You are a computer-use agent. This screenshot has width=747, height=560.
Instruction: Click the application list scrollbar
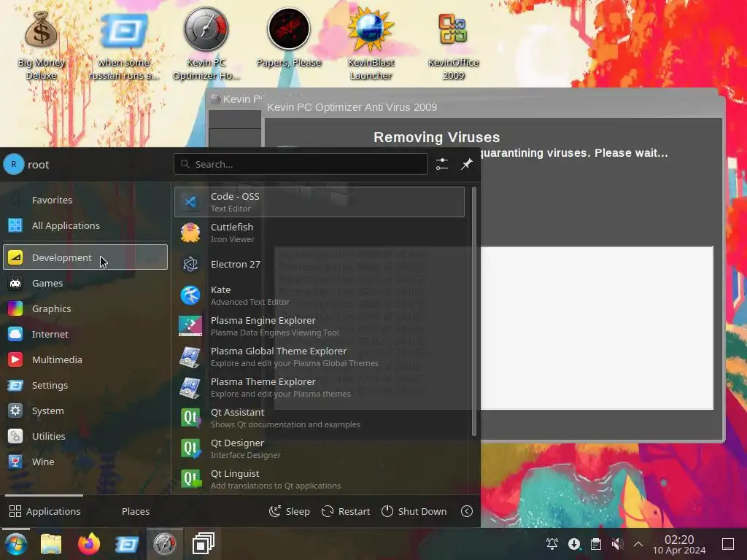pyautogui.click(x=473, y=312)
